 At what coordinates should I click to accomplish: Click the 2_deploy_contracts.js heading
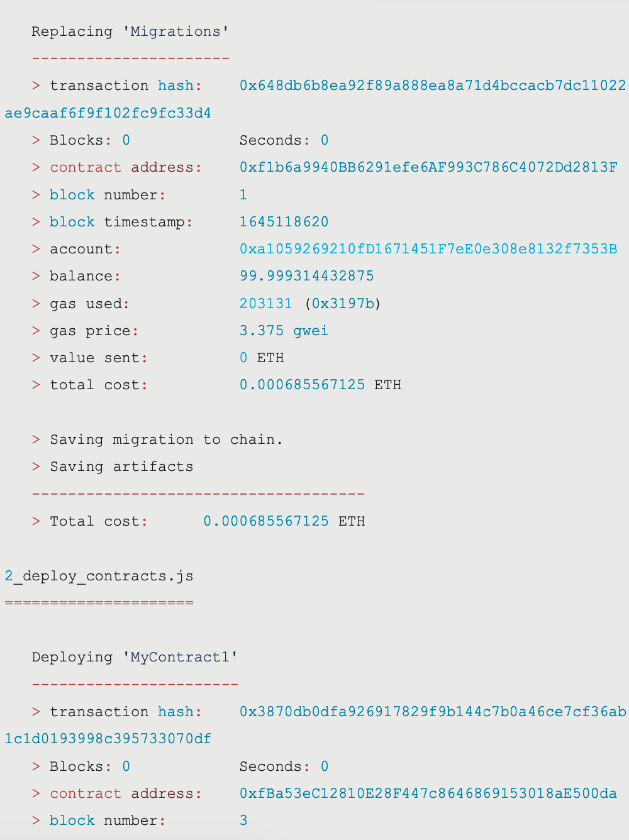pos(99,576)
